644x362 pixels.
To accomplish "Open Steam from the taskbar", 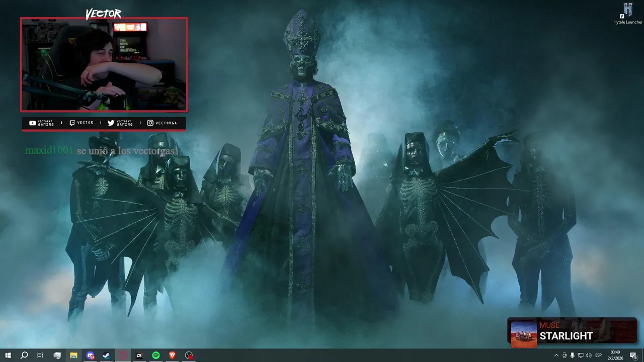I will [x=107, y=355].
